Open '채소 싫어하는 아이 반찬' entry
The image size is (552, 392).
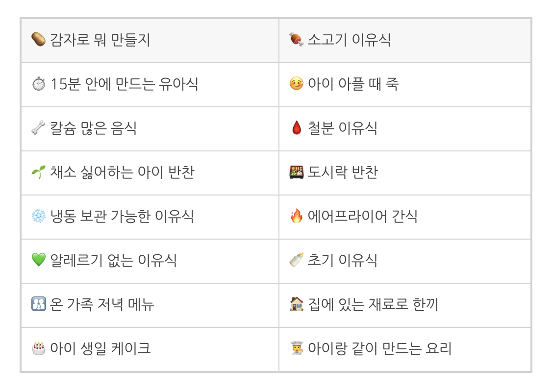(x=150, y=173)
